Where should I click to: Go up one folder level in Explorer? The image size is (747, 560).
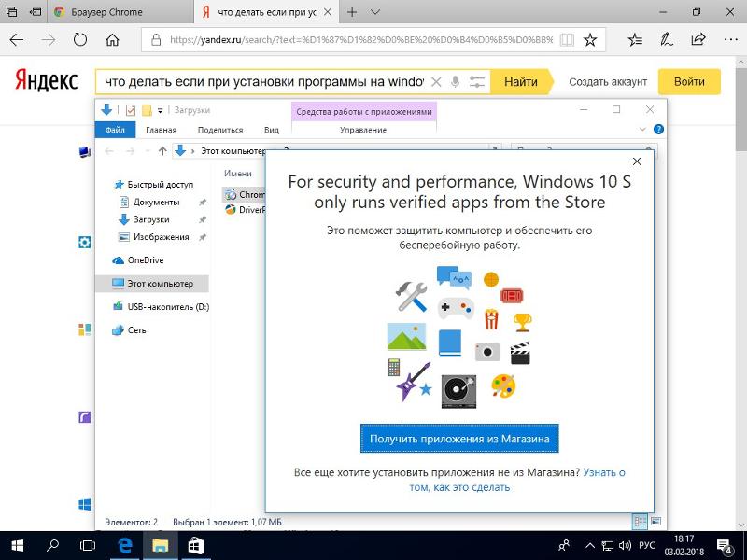tap(162, 151)
